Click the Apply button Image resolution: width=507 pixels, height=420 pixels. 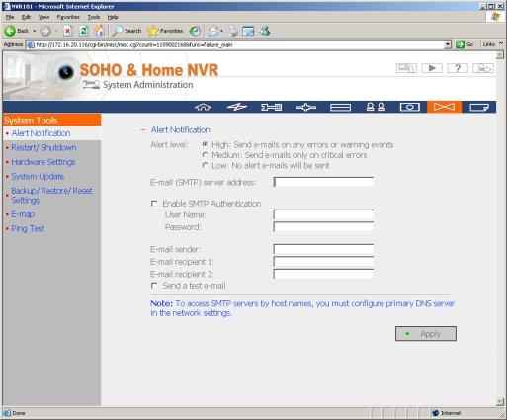[426, 334]
